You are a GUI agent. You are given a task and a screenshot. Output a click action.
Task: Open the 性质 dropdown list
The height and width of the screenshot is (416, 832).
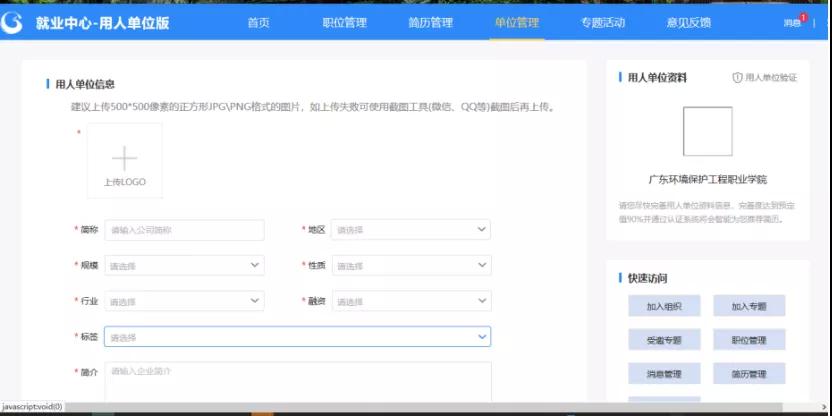coord(411,266)
